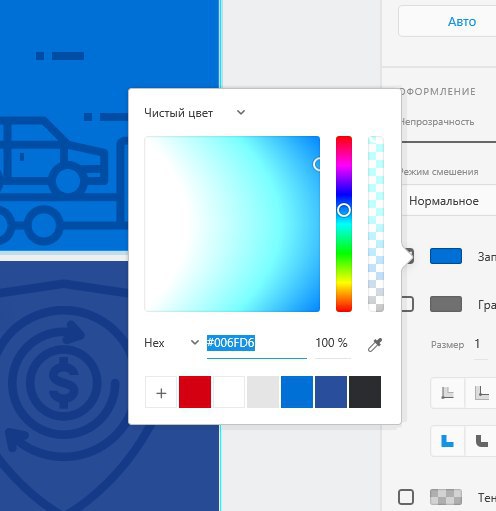Open the Hex color mode dropdown
The image size is (496, 511).
click(x=172, y=343)
